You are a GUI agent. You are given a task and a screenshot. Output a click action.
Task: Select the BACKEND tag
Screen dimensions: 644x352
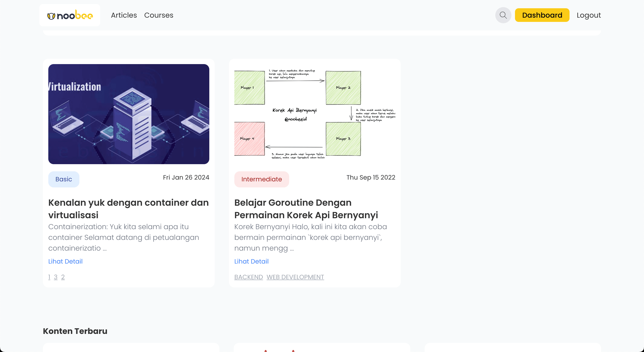click(x=248, y=277)
